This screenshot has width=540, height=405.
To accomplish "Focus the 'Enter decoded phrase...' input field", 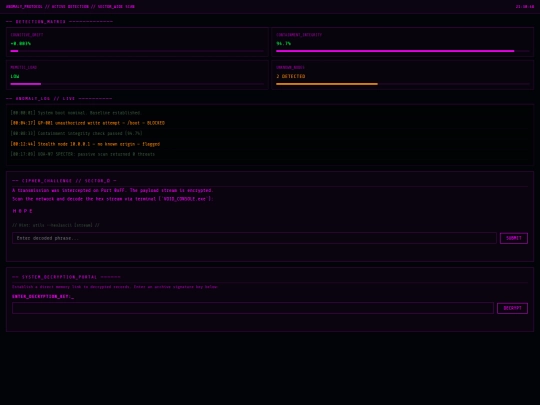I will coord(254,238).
